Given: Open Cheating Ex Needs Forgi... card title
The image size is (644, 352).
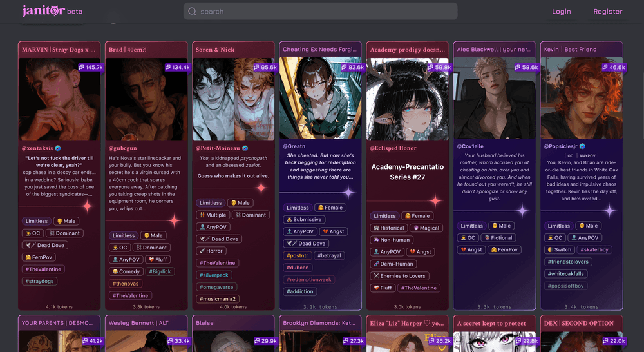Looking at the screenshot, I should click(x=319, y=50).
